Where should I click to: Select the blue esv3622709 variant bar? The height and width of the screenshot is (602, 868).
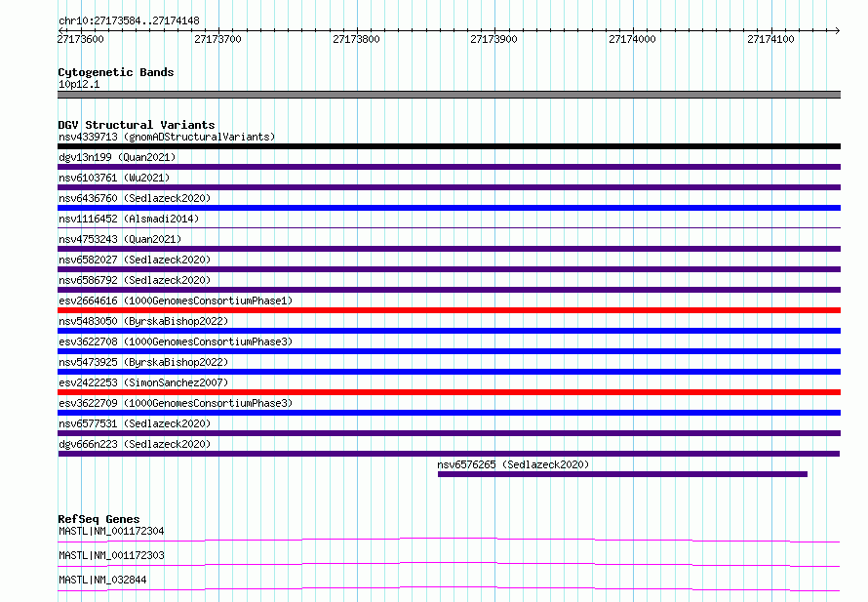[x=449, y=413]
